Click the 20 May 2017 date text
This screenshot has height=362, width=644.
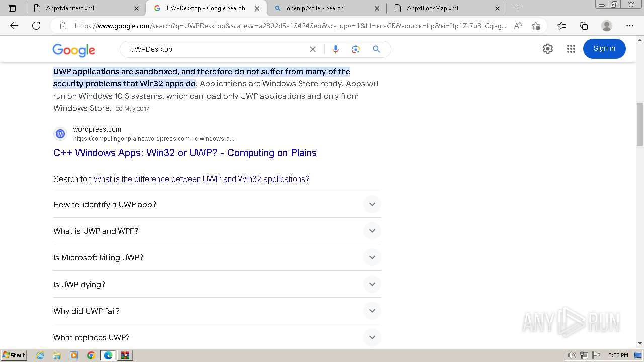point(132,109)
